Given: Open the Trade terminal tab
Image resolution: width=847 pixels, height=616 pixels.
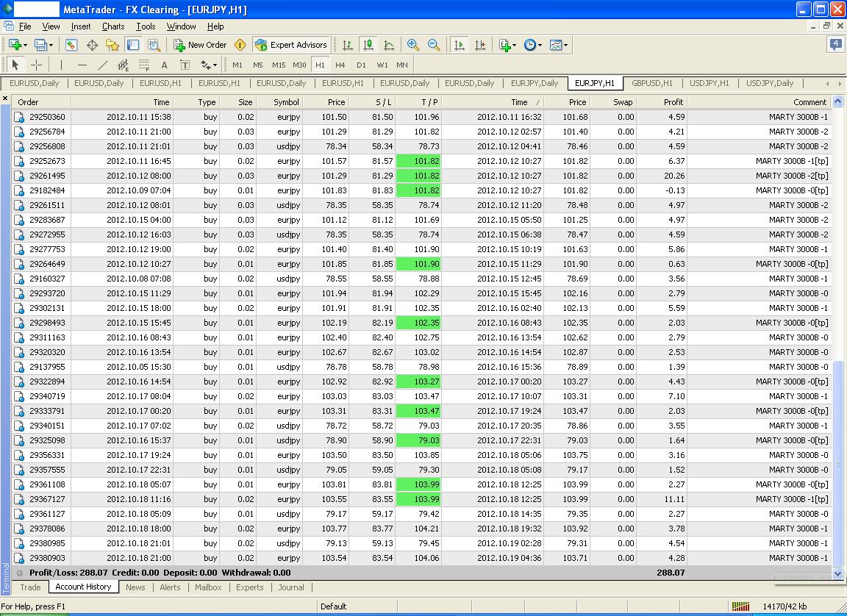Looking at the screenshot, I should pos(30,587).
